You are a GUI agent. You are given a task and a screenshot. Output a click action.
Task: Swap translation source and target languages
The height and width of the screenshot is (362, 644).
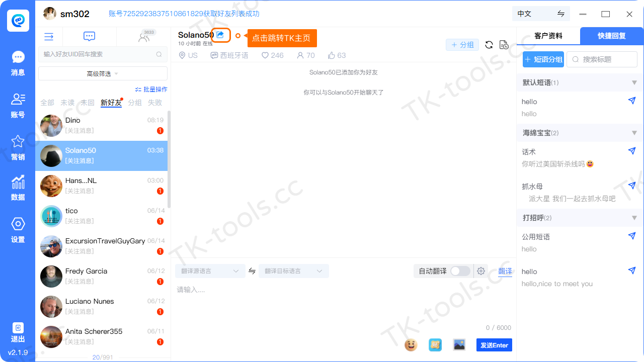point(252,271)
